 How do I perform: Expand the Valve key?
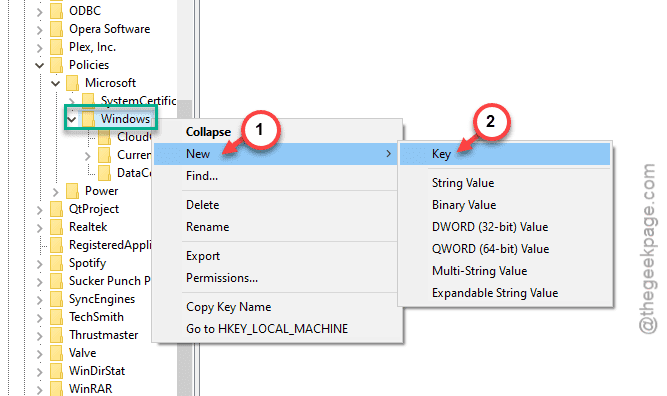click(x=40, y=354)
